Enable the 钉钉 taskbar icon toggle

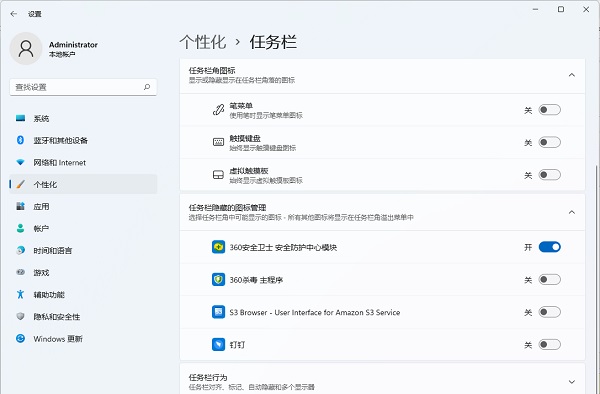pos(549,345)
